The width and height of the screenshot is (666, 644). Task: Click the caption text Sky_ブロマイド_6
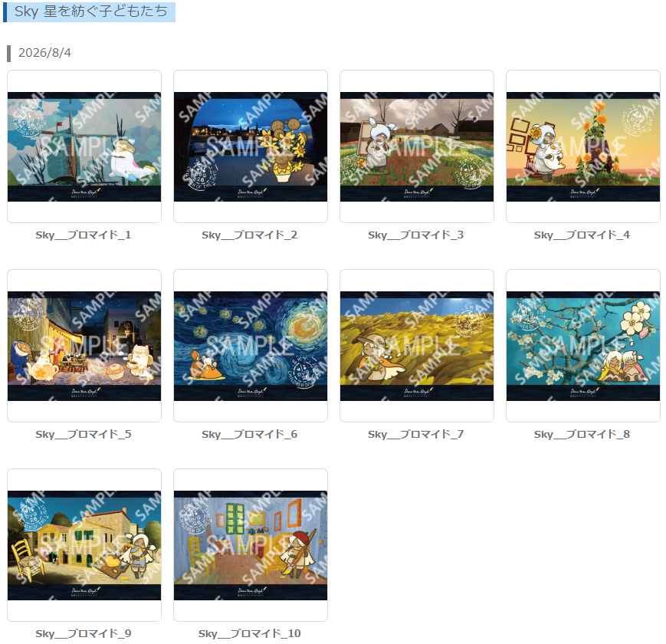[x=250, y=434]
